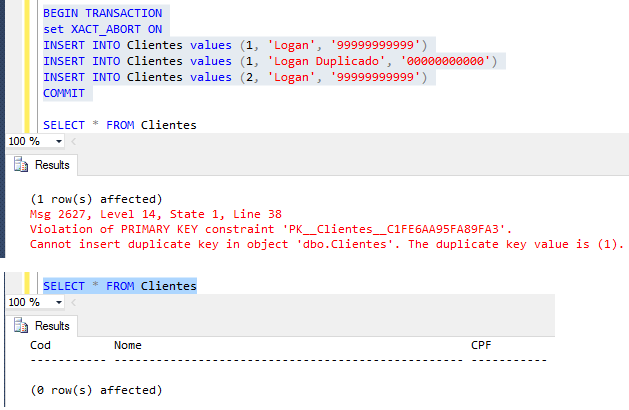This screenshot has height=410, width=629.
Task: Click the unhighlighted SELECT * FROM Clientes statement
Action: [x=119, y=125]
